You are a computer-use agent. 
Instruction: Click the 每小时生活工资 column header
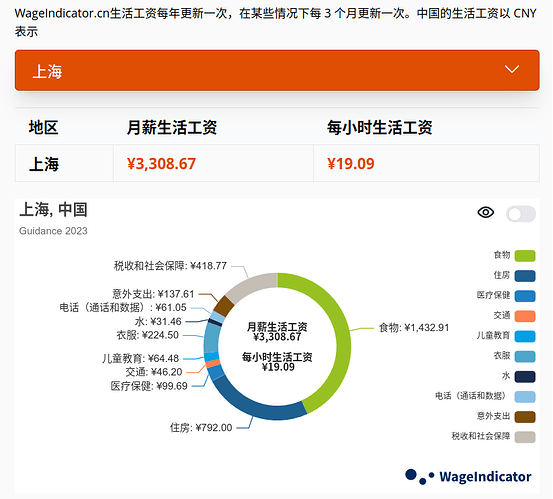point(379,127)
